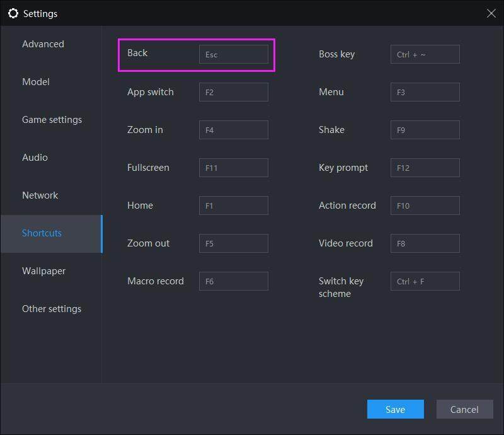
Task: Open Other settings tab
Action: pos(52,309)
